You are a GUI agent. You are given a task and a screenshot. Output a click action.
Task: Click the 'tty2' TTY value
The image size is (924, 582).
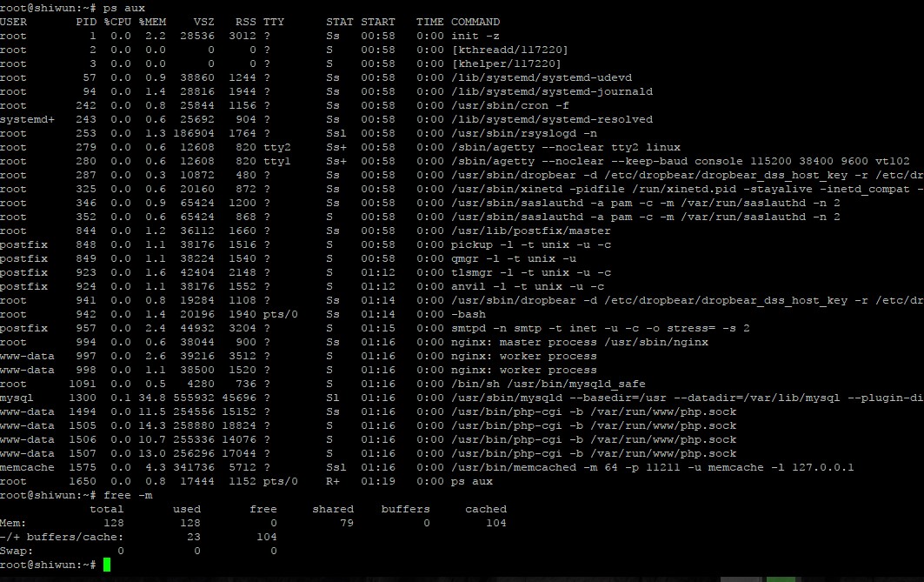[277, 147]
